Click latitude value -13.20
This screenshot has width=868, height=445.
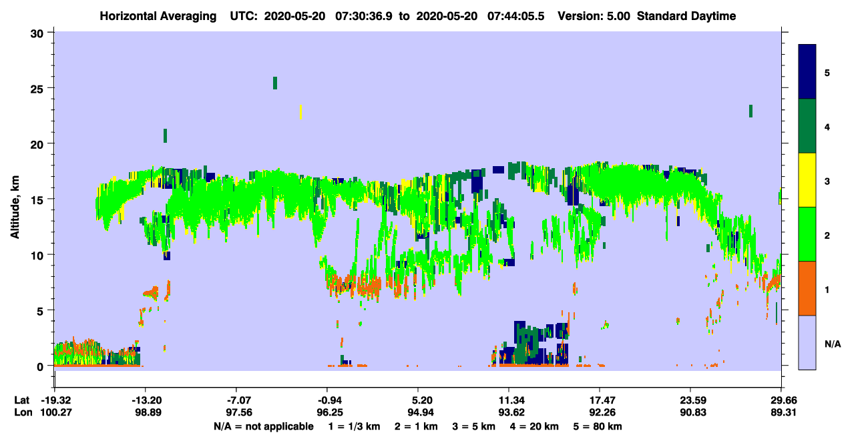[x=146, y=400]
